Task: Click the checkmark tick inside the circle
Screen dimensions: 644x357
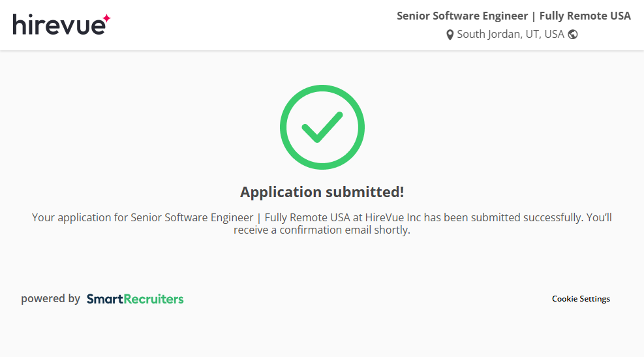Action: tap(322, 127)
